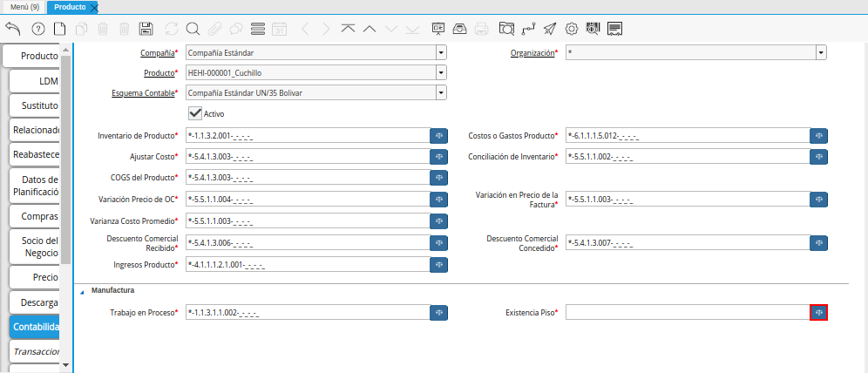
Task: Open account editor for Trabajo en Proceso
Action: click(x=439, y=313)
